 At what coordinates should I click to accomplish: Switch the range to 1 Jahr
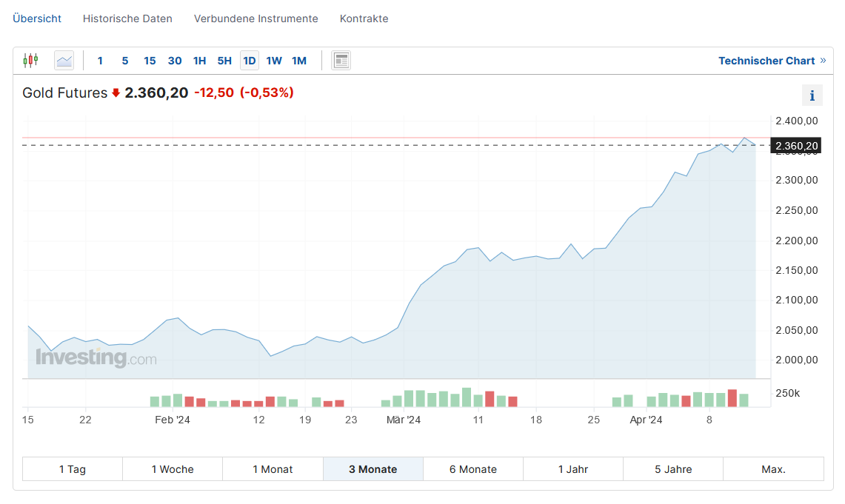573,469
